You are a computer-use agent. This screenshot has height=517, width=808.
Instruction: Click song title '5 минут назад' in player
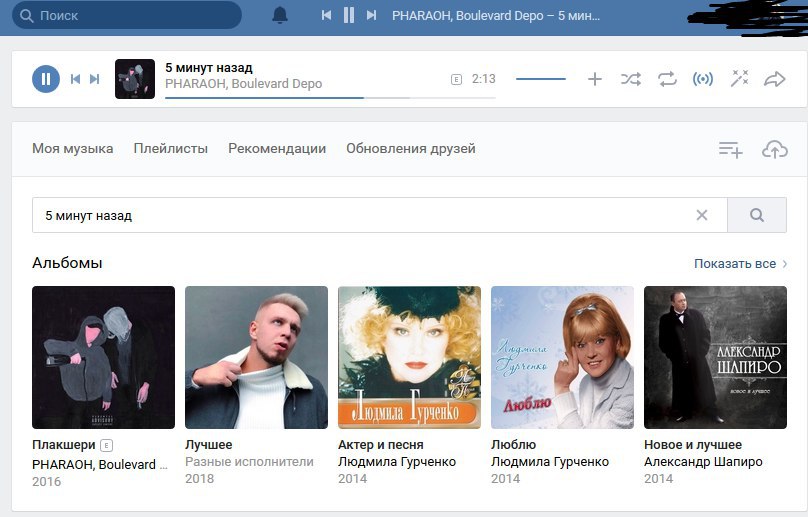(209, 68)
